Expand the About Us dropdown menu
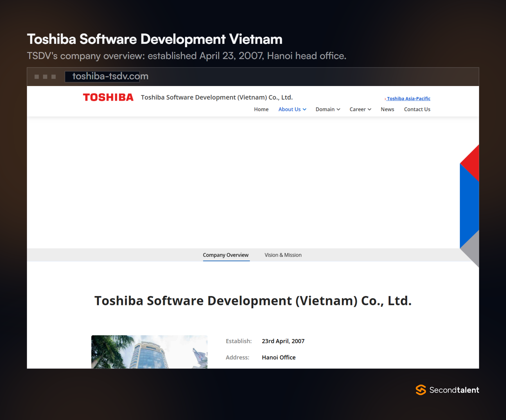Image resolution: width=506 pixels, height=420 pixels. click(292, 109)
